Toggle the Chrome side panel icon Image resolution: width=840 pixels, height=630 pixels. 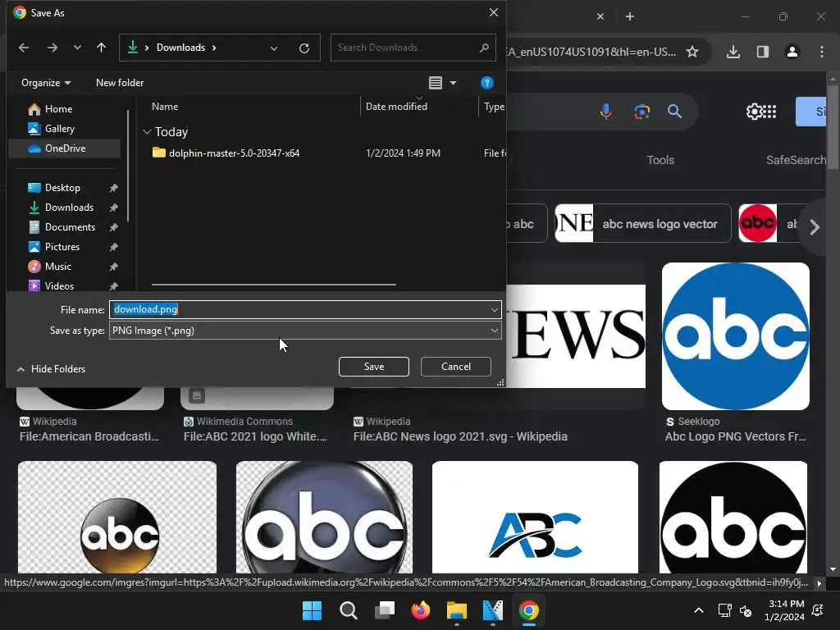coord(763,52)
